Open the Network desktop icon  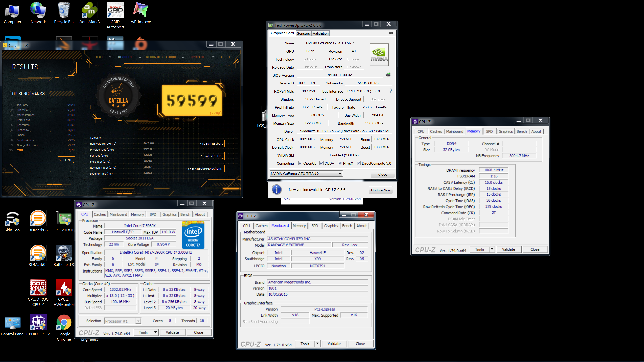pos(38,13)
